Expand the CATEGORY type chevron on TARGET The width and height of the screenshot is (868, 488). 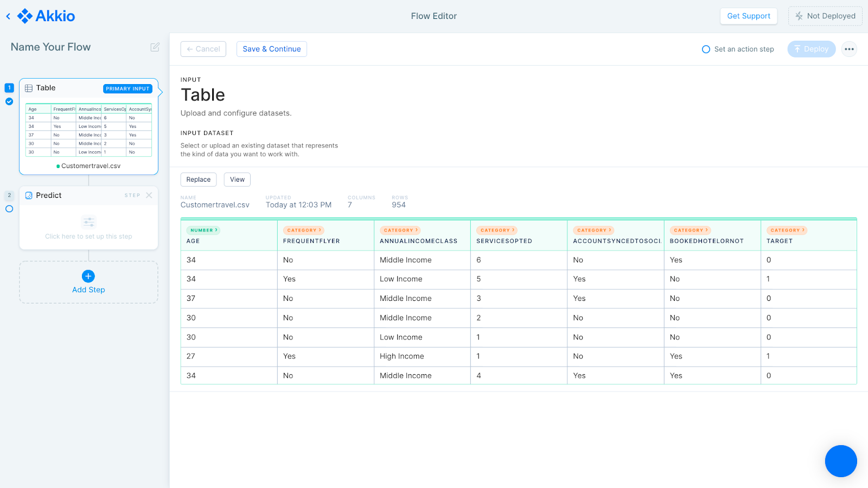[x=787, y=230]
